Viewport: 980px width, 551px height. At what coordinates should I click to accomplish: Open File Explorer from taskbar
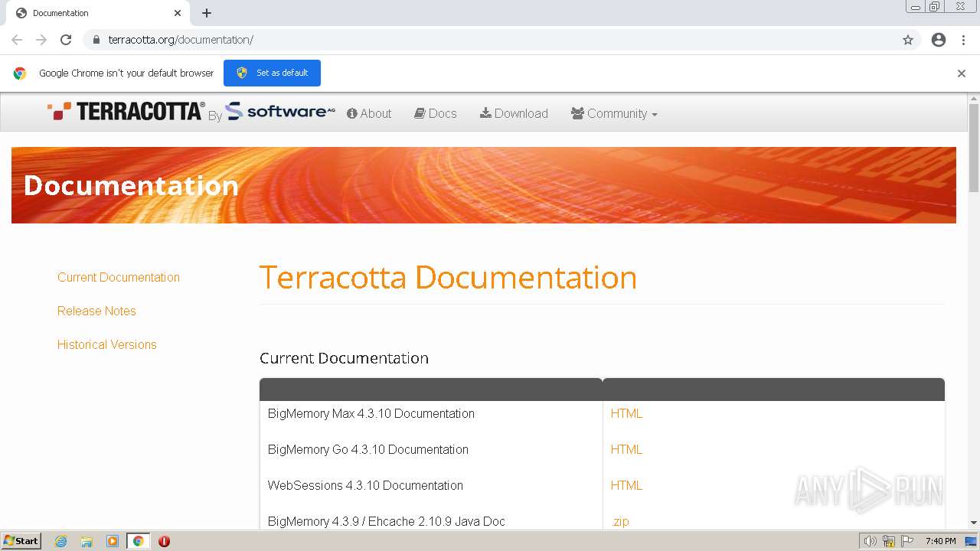87,541
